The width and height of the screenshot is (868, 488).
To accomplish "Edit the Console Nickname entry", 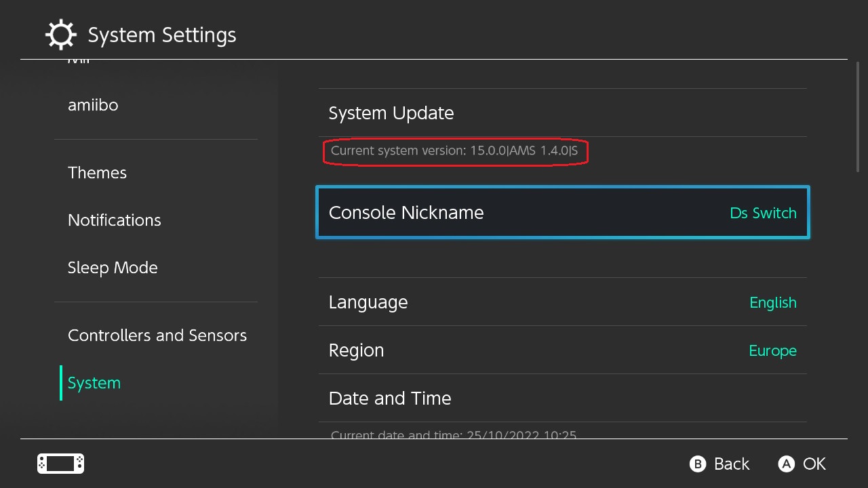I will click(563, 213).
